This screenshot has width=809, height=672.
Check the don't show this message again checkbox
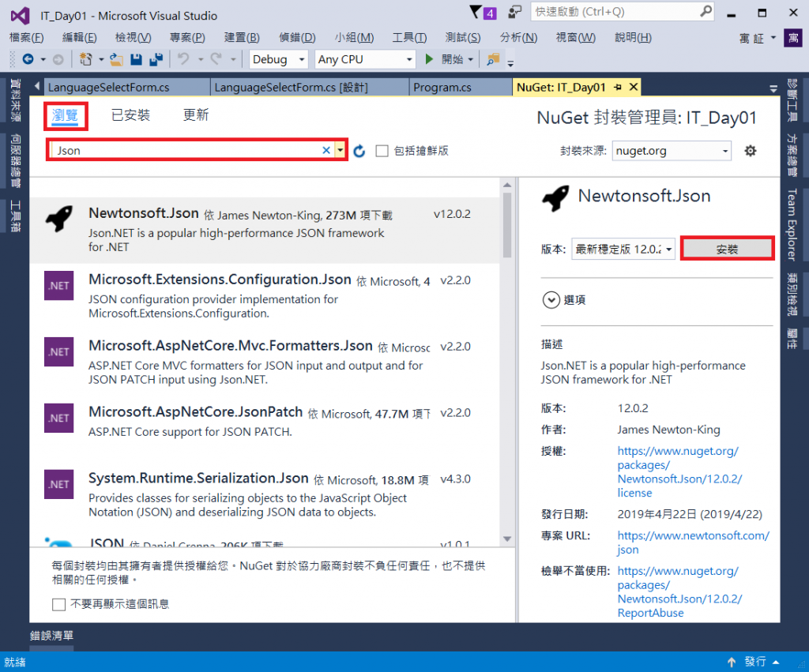(x=58, y=604)
